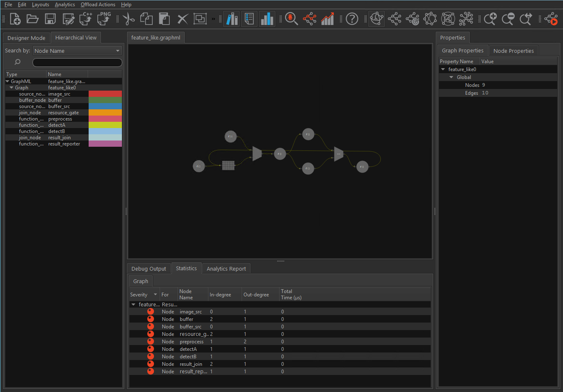This screenshot has width=563, height=392.
Task: Sort by the Out-degree column header
Action: click(x=256, y=295)
